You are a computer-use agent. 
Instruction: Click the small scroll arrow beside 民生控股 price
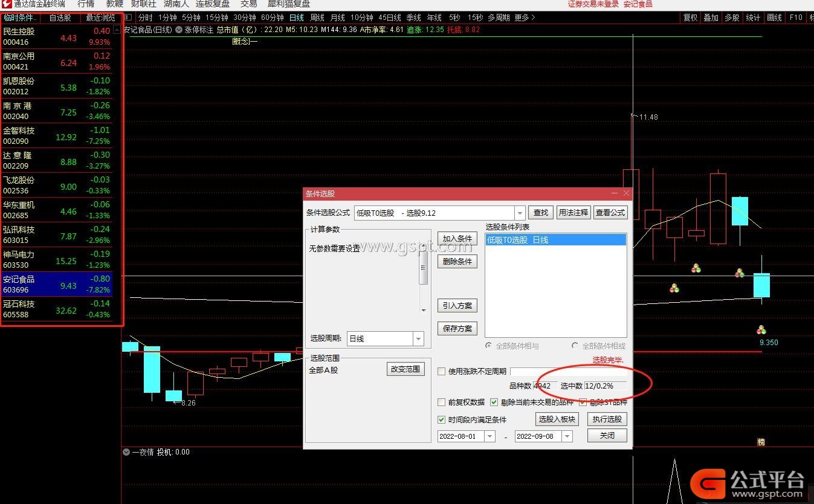point(116,29)
